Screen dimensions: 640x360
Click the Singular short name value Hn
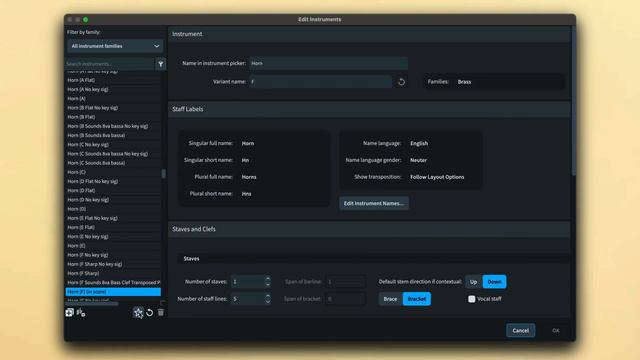245,160
